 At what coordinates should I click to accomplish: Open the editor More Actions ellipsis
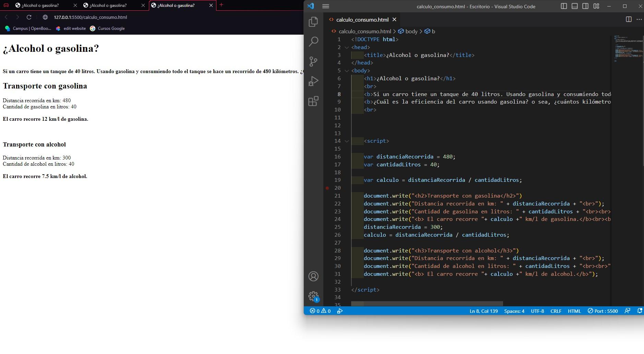[639, 19]
